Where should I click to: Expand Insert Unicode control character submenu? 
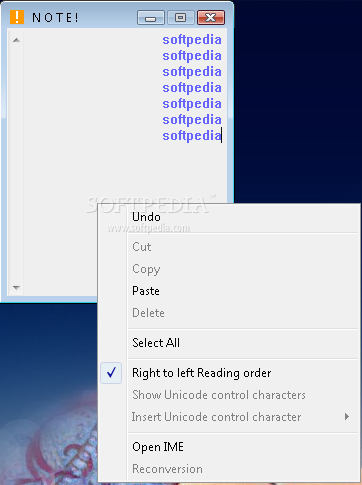point(229,417)
